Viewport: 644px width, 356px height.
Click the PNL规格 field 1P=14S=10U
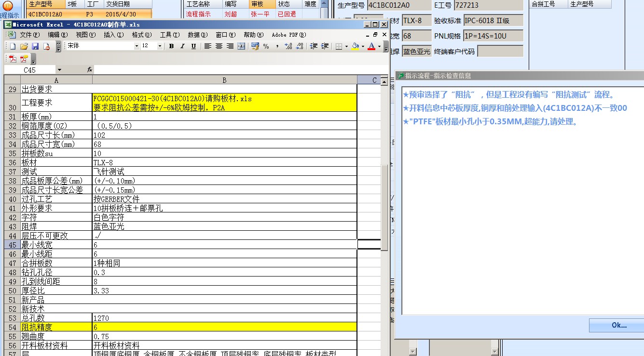pos(493,36)
